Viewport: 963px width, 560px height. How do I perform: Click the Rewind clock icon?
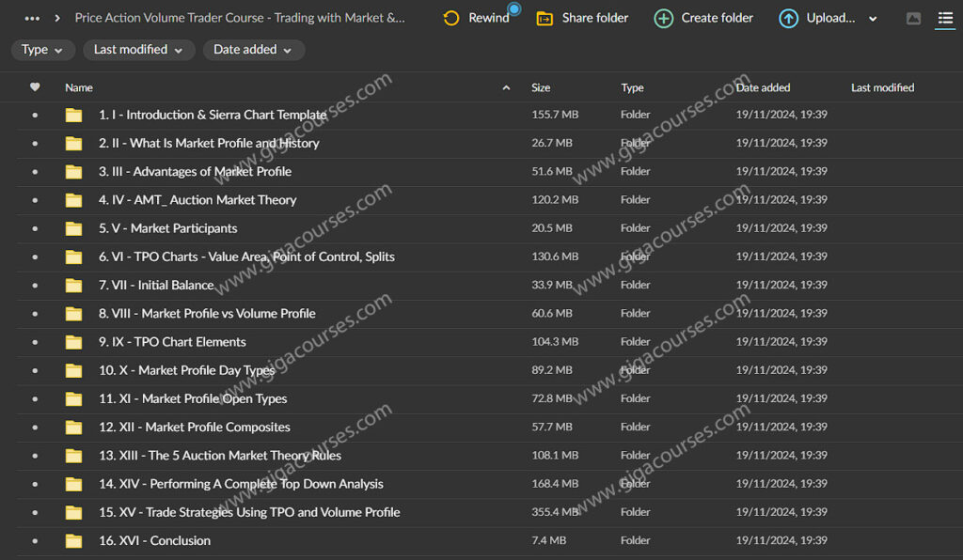point(451,18)
